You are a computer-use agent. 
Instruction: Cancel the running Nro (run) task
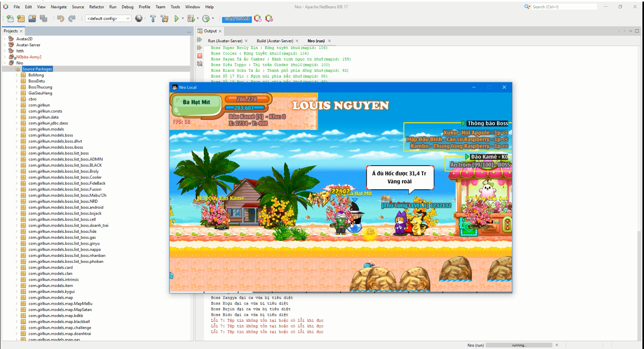pyautogui.click(x=557, y=345)
